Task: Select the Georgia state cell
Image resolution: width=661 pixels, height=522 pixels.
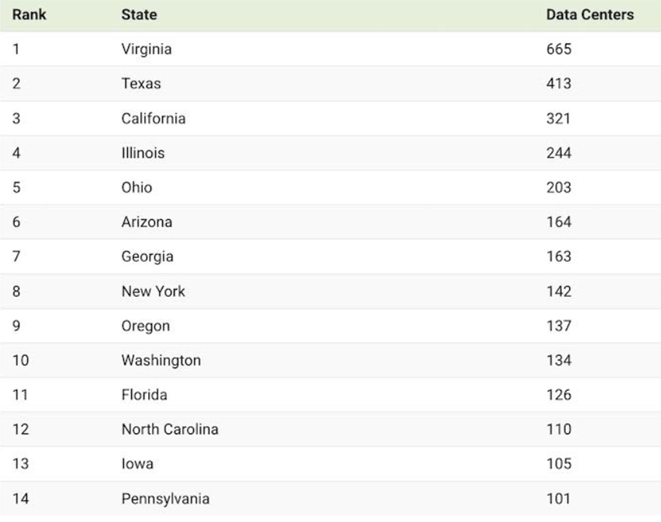Action: [x=147, y=256]
